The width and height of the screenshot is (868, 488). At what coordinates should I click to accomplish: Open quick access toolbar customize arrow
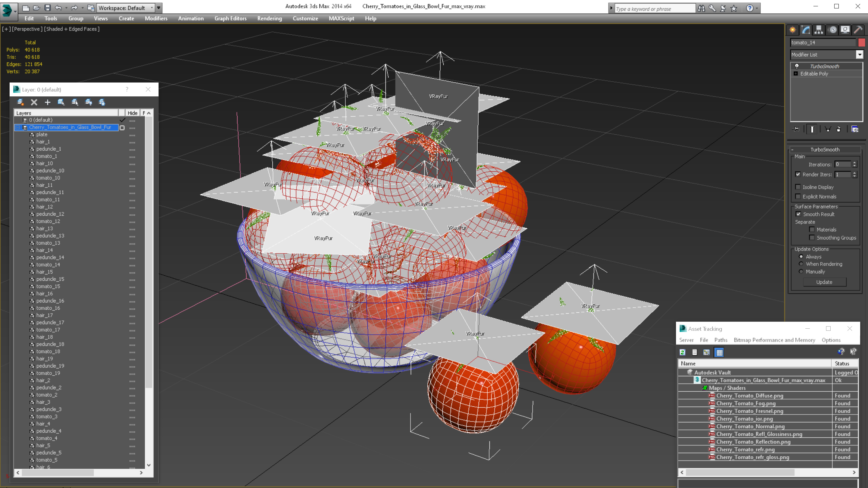point(159,8)
